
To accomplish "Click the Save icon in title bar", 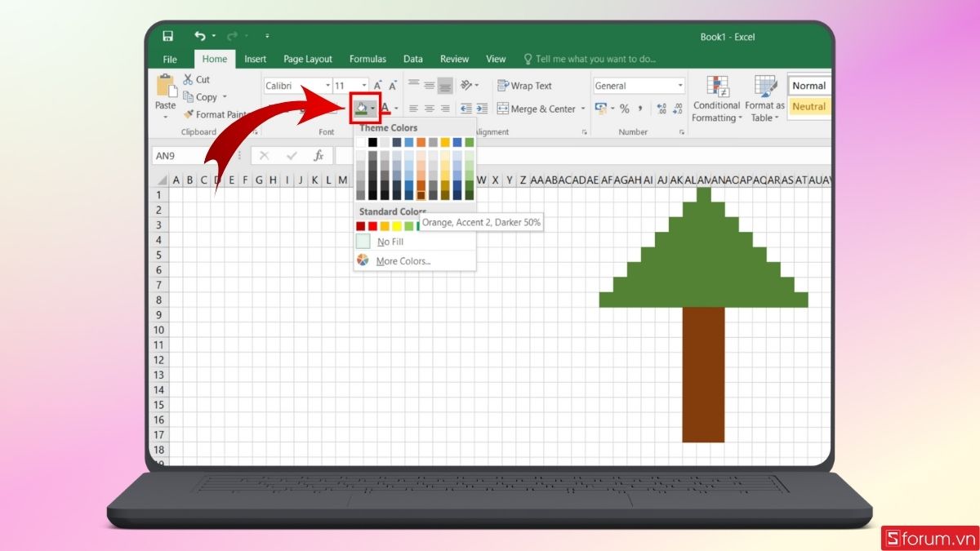I will (167, 36).
